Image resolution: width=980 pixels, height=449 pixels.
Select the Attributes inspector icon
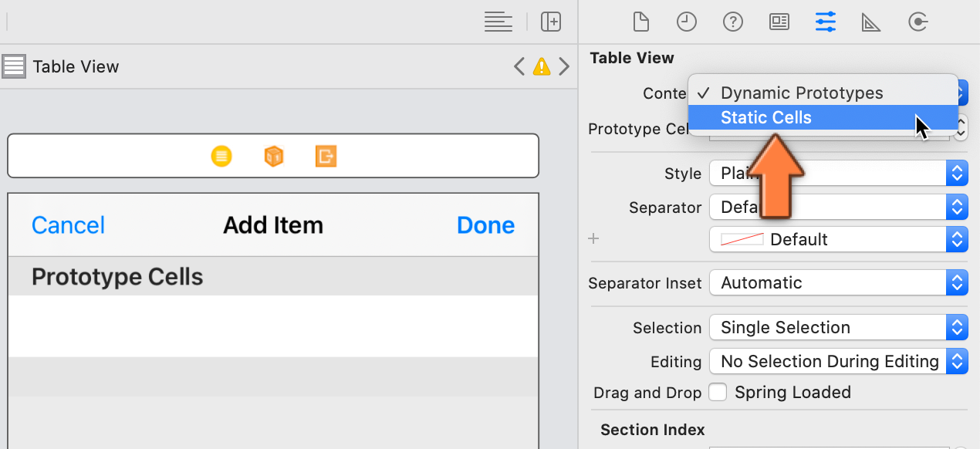[825, 22]
